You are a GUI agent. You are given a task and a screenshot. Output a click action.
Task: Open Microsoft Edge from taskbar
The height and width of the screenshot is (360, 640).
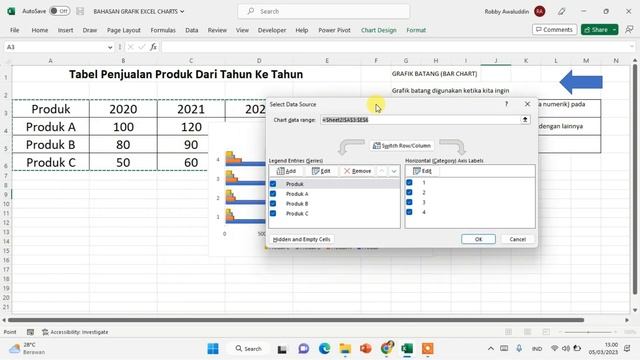[324, 349]
